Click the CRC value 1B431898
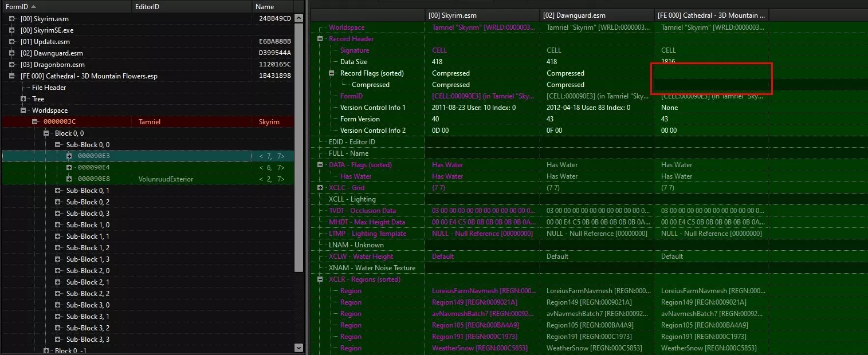The width and height of the screenshot is (868, 355). (275, 76)
